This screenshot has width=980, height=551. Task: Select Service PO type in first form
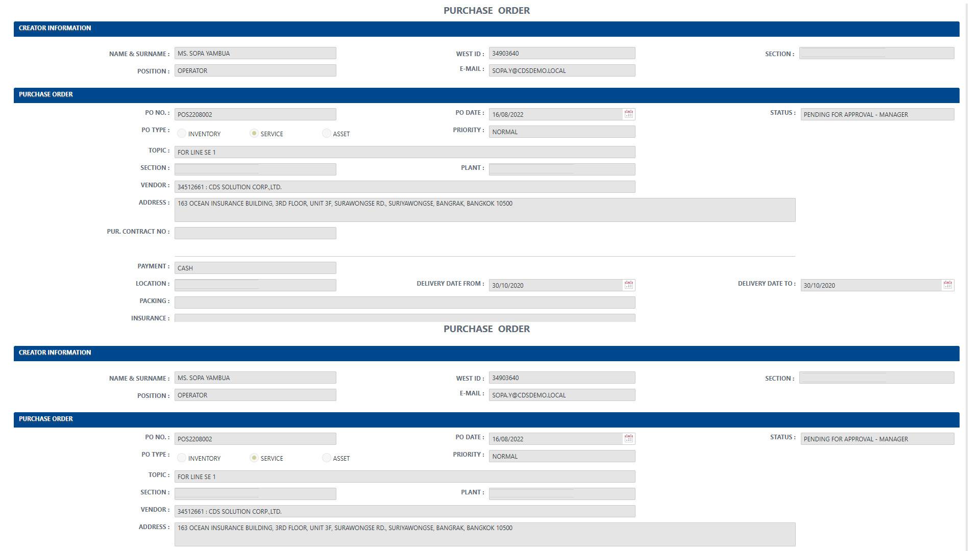254,133
